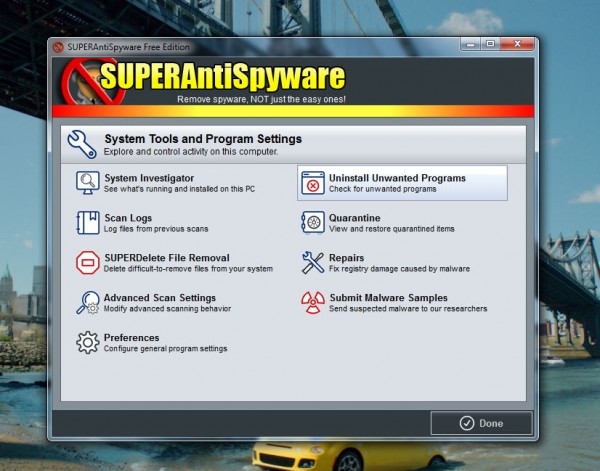
Task: Click the Repairs wrench and screwdriver icon
Action: pyautogui.click(x=313, y=262)
